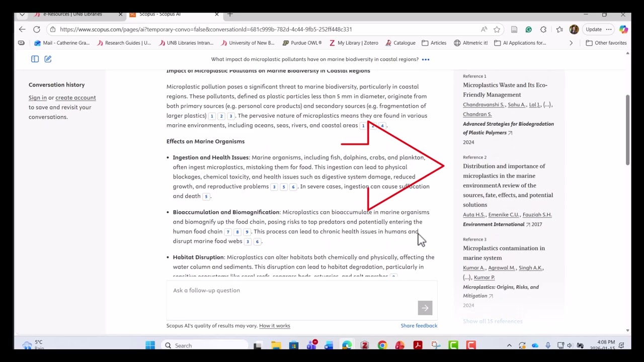Open the three-dots menu beside the query title
The image size is (644, 362).
[426, 59]
